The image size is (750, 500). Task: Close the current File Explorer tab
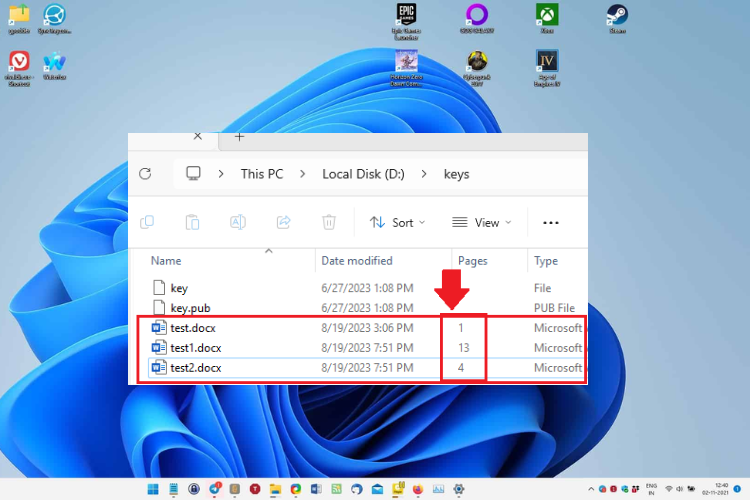(x=198, y=136)
